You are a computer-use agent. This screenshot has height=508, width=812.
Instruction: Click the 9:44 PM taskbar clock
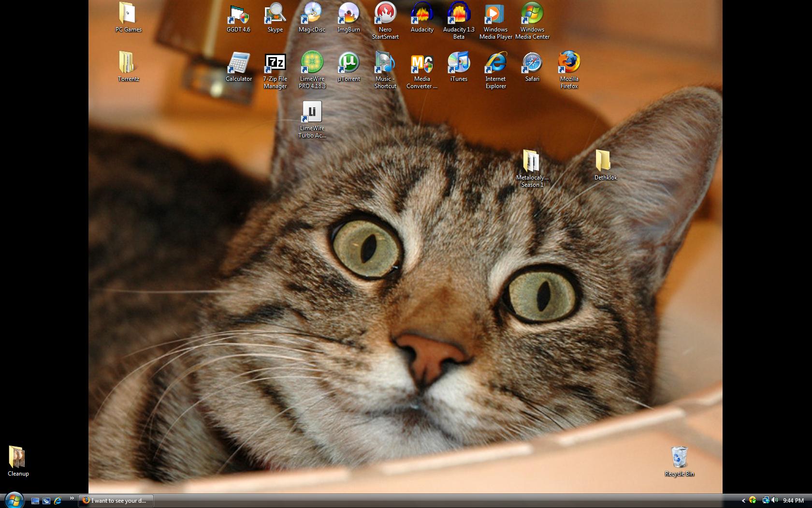[x=793, y=501]
